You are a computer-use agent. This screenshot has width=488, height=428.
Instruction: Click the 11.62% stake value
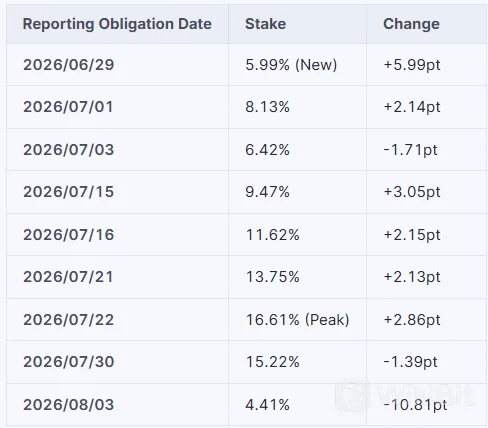[x=273, y=235]
